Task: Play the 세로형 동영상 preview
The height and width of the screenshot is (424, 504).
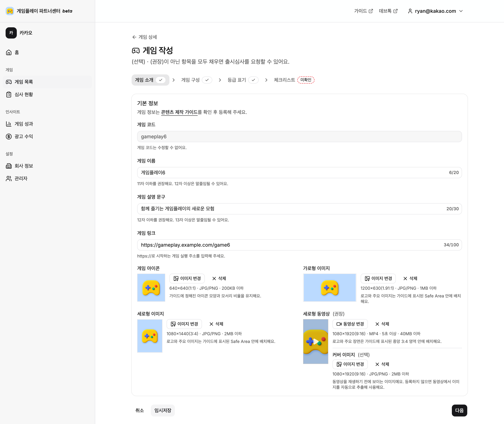Action: tap(316, 342)
